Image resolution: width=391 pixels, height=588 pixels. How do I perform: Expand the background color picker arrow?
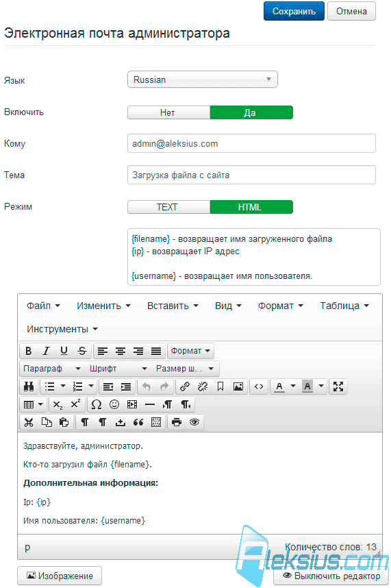click(x=321, y=386)
